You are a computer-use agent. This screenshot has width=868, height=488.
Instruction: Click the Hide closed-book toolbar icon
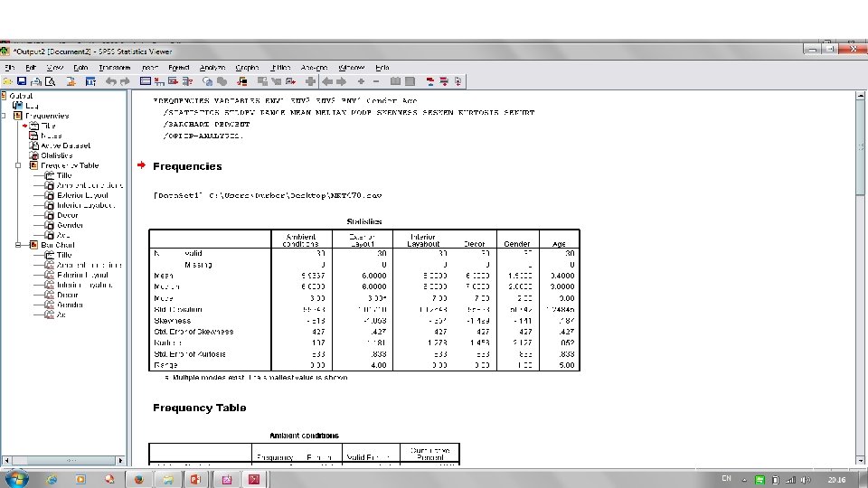[410, 81]
